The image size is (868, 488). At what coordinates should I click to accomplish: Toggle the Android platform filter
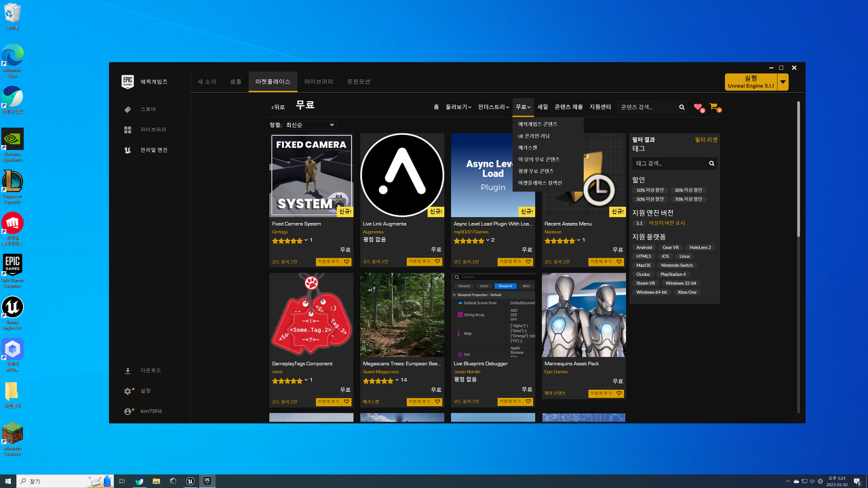[x=644, y=247]
